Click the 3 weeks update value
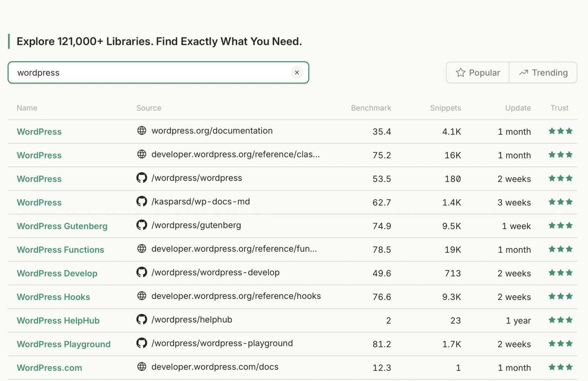This screenshot has height=381, width=588. click(x=514, y=202)
